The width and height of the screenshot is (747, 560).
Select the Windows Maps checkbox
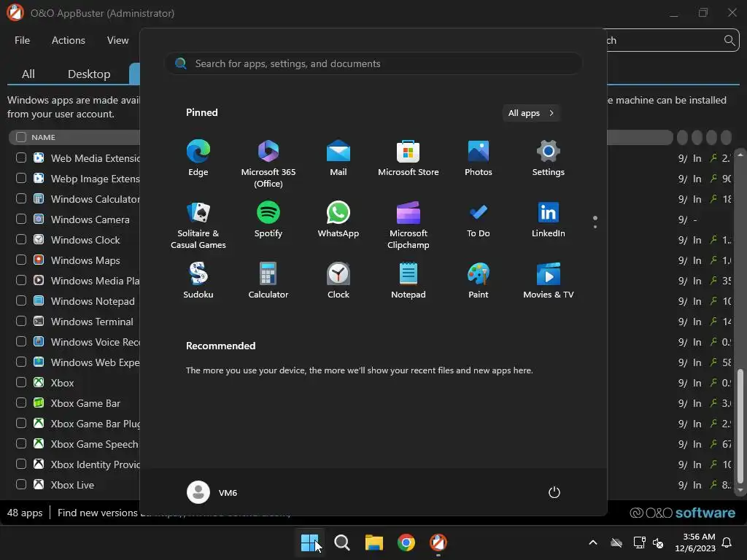pyautogui.click(x=21, y=260)
